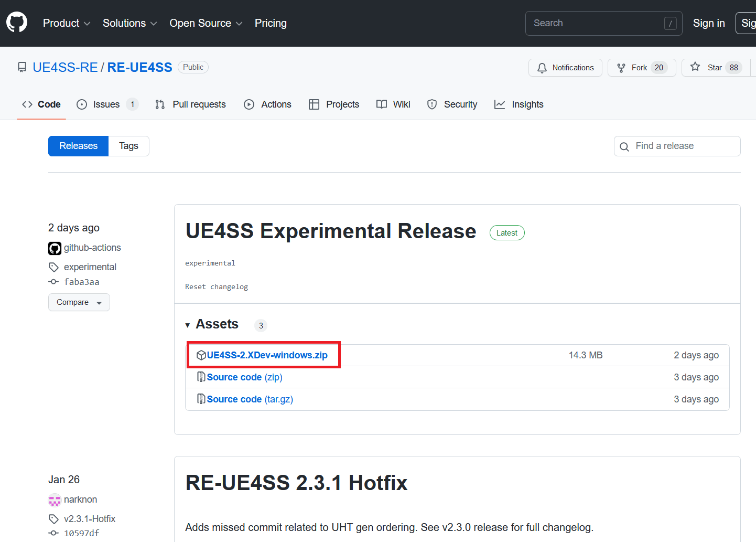The height and width of the screenshot is (542, 756).
Task: Click the Pull requests icon
Action: [160, 104]
